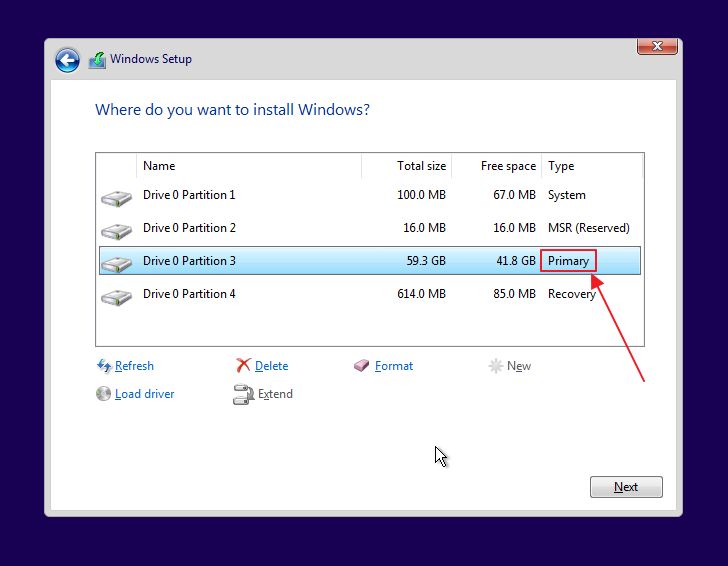
Task: Select Drive 0 Partition 2
Action: point(370,228)
